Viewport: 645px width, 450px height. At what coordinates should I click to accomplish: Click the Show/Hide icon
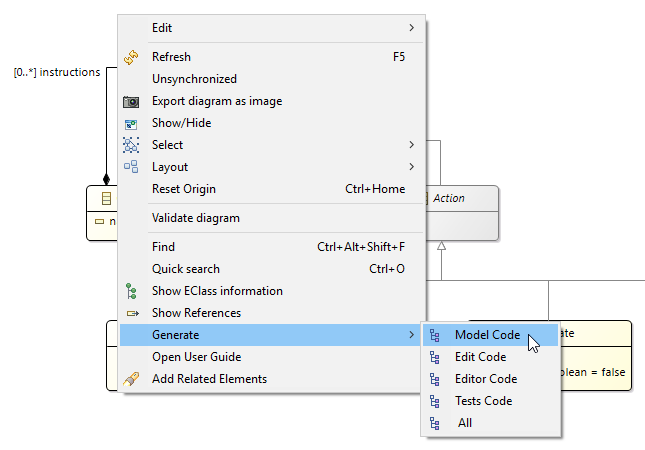131,123
